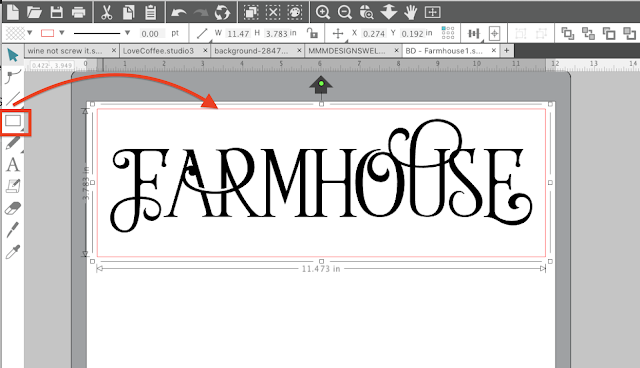Open a file with the folder icon
This screenshot has height=368, width=640.
(x=35, y=12)
